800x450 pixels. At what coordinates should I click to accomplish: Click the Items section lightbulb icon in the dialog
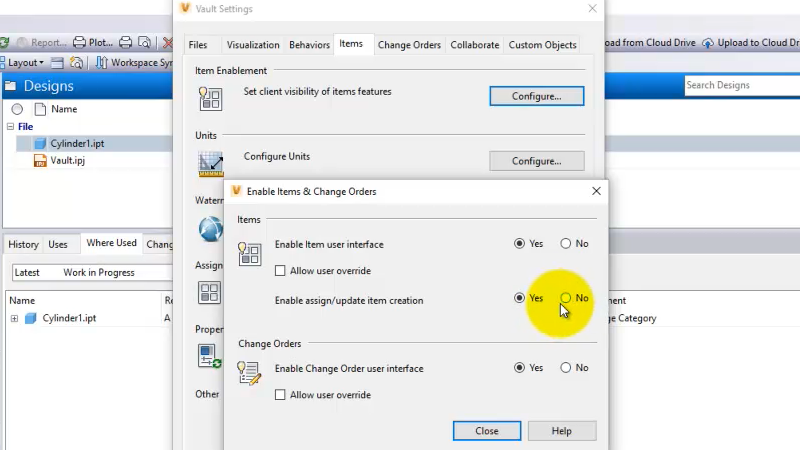click(x=249, y=254)
